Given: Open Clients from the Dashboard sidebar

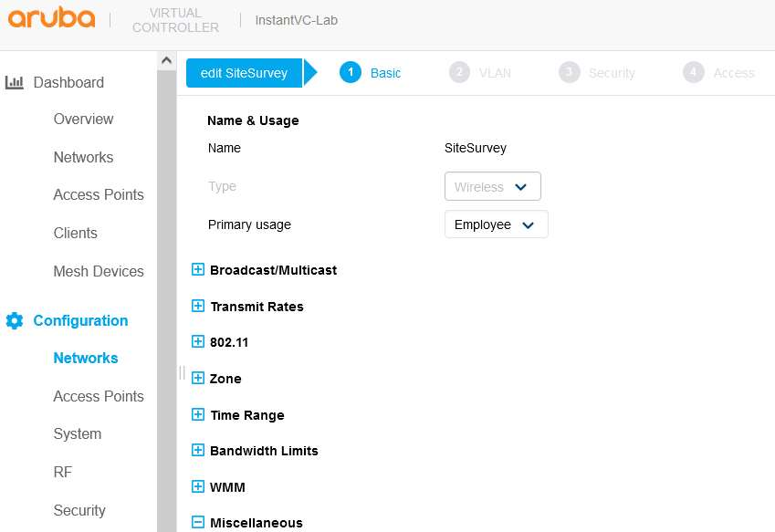Looking at the screenshot, I should (75, 233).
